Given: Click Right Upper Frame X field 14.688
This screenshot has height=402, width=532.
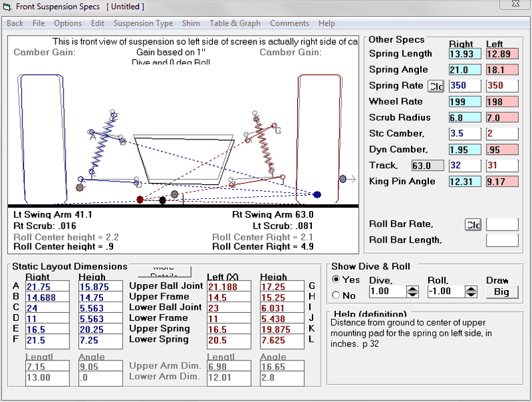Looking at the screenshot, I should click(48, 297).
